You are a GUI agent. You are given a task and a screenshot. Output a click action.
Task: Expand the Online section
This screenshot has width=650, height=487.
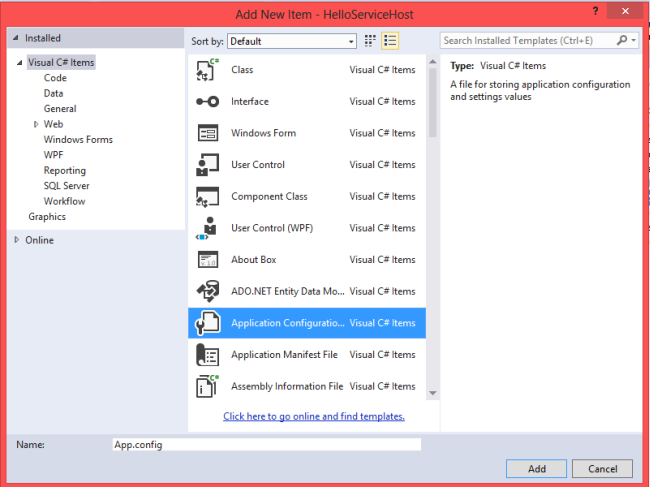tap(17, 240)
